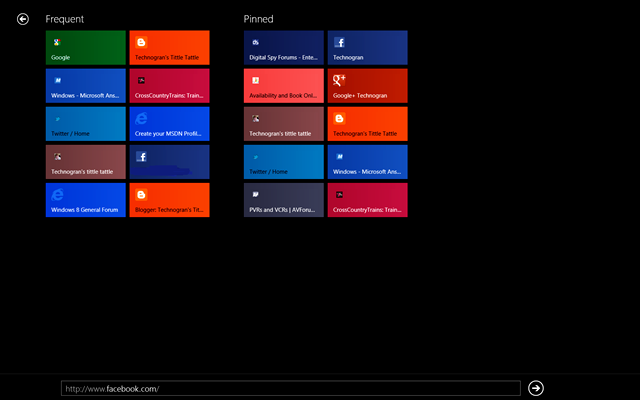Screen dimensions: 640x400
Task: Click the address bar showing facebook.com URL
Action: 291,388
